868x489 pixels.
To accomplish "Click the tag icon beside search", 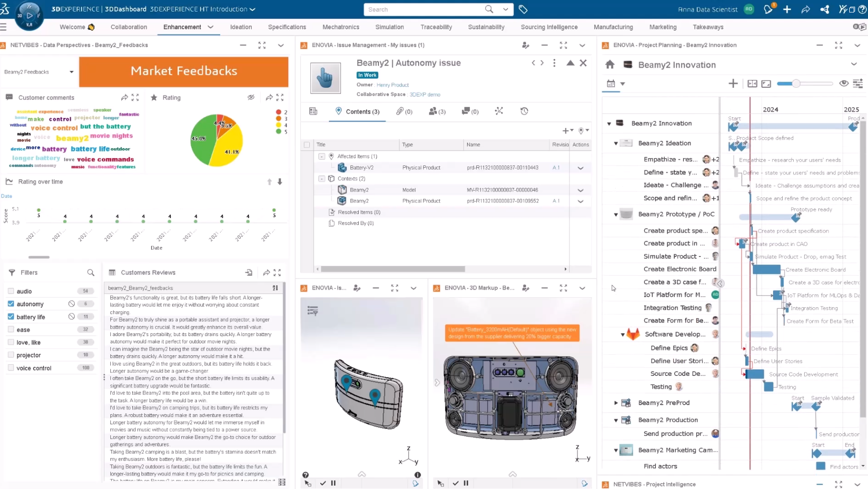I will [523, 9].
